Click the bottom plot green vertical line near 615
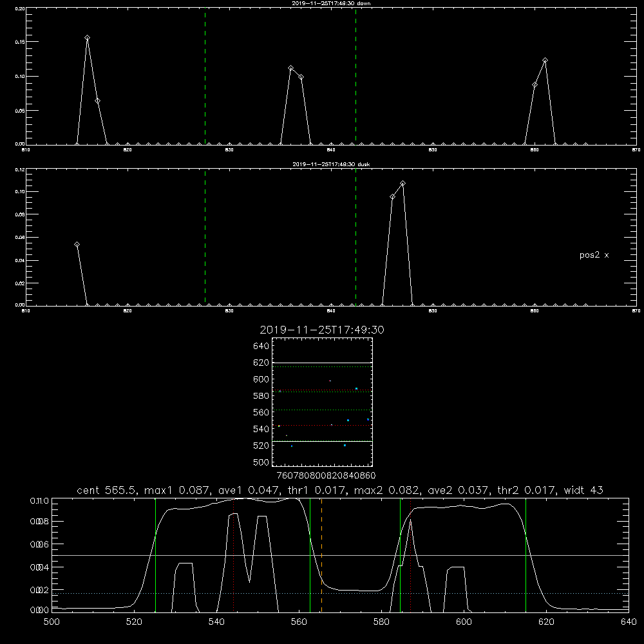The height and width of the screenshot is (644, 644). (x=526, y=555)
